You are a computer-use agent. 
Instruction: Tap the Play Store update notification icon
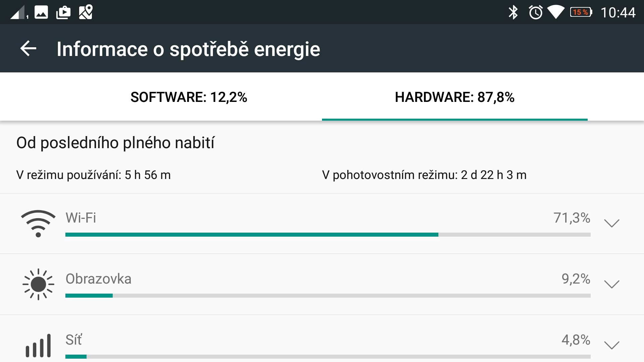tap(63, 12)
